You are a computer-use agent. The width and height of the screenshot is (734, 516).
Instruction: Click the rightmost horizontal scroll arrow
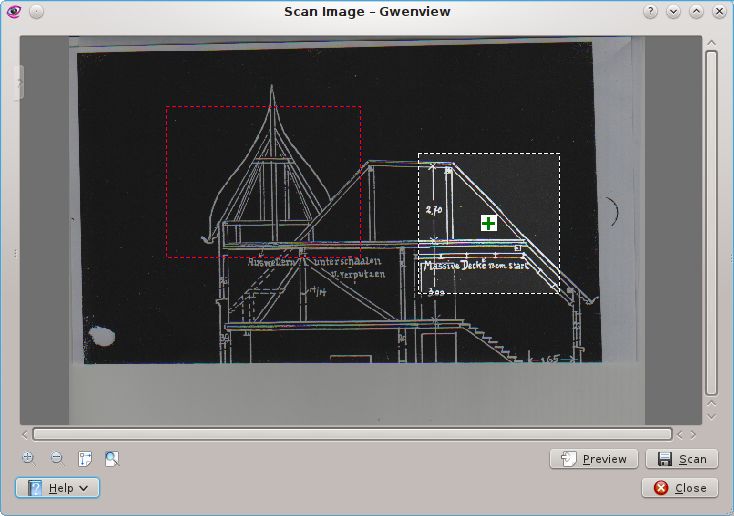pos(693,435)
